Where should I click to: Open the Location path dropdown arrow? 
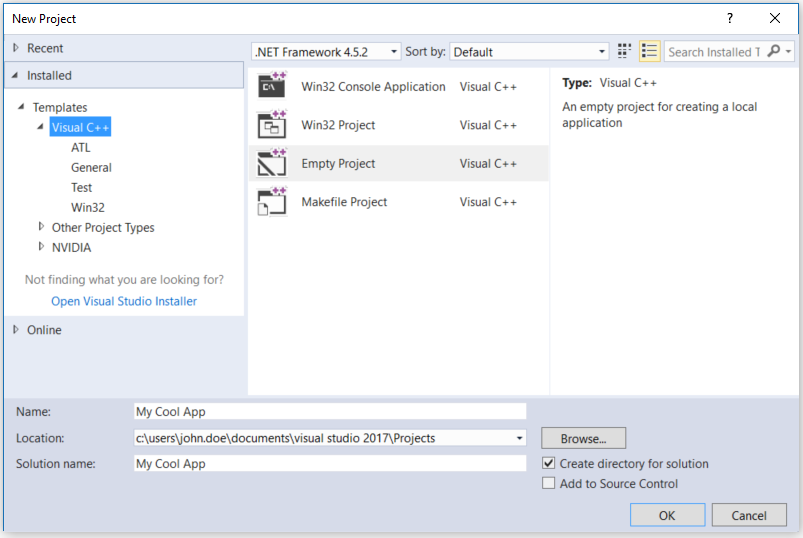coord(519,438)
